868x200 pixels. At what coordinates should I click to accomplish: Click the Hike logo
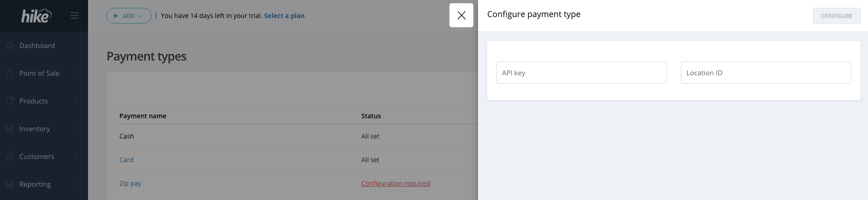tap(36, 16)
